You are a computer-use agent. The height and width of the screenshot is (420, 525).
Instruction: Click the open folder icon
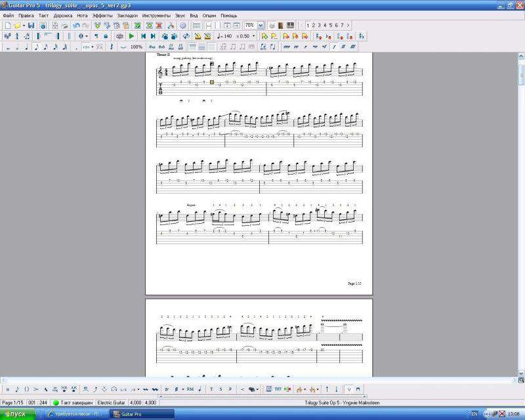click(x=17, y=26)
